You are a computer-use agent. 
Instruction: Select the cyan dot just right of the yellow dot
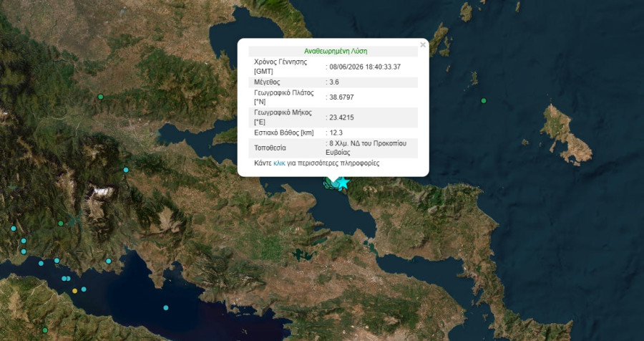point(84,289)
